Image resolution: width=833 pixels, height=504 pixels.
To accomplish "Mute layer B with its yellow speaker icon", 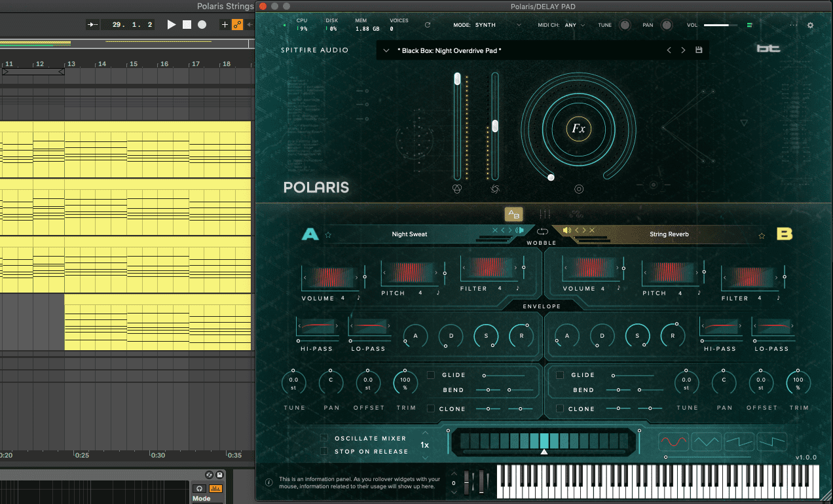I will [x=566, y=230].
